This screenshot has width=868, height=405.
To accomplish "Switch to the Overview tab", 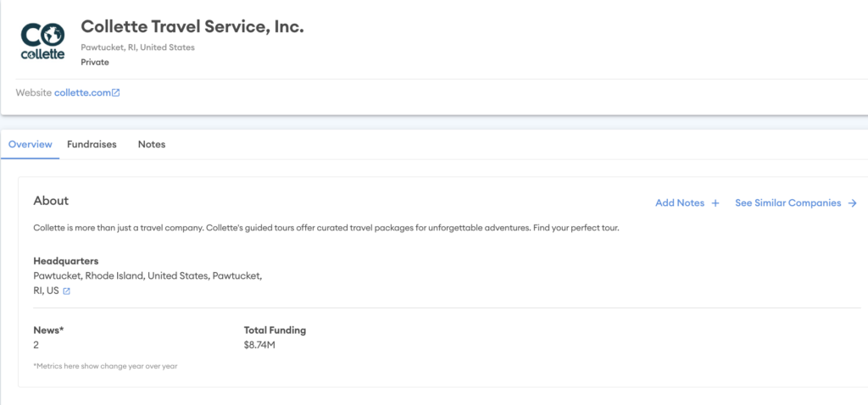I will pyautogui.click(x=31, y=144).
